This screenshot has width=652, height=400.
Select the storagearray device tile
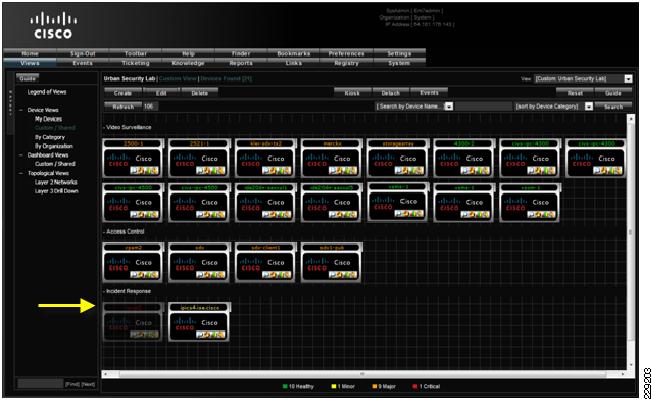(x=398, y=158)
